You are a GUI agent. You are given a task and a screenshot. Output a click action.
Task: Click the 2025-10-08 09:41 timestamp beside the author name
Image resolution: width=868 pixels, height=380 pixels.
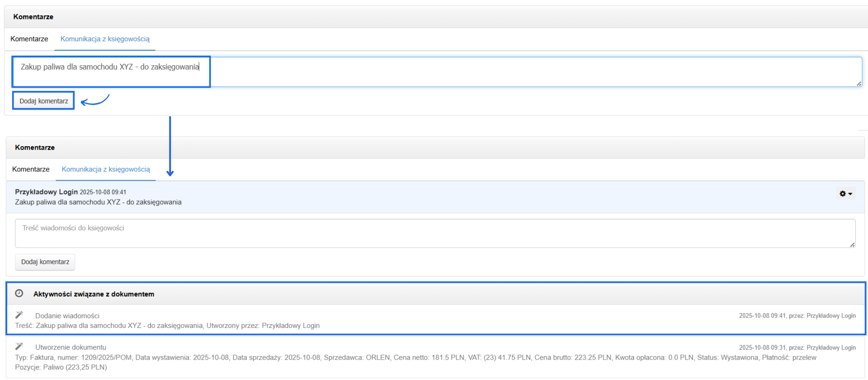point(103,192)
